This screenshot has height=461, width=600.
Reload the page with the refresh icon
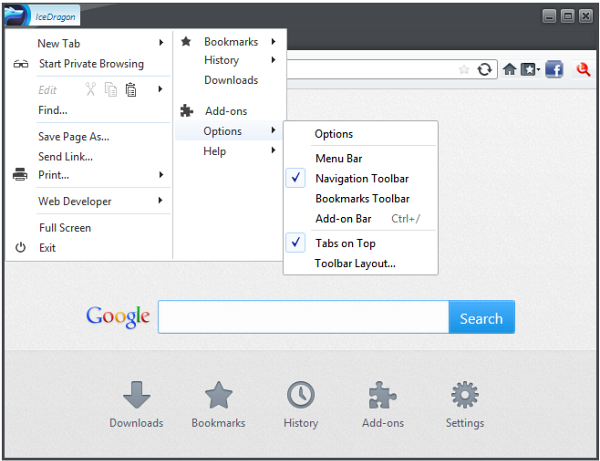click(484, 70)
